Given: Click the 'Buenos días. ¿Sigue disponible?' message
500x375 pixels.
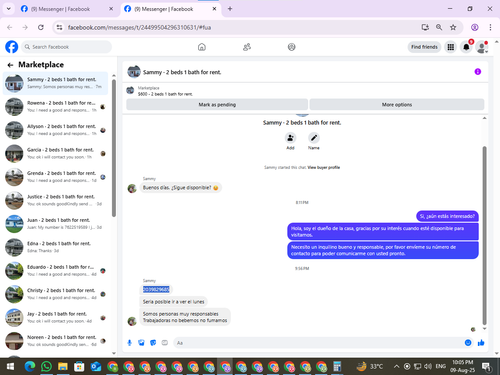Looking at the screenshot, I should coord(180,188).
